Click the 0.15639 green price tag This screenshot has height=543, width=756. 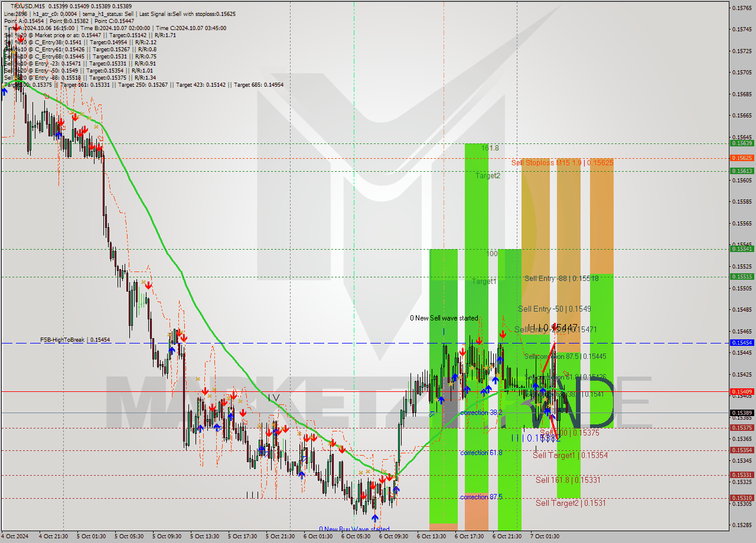point(742,143)
